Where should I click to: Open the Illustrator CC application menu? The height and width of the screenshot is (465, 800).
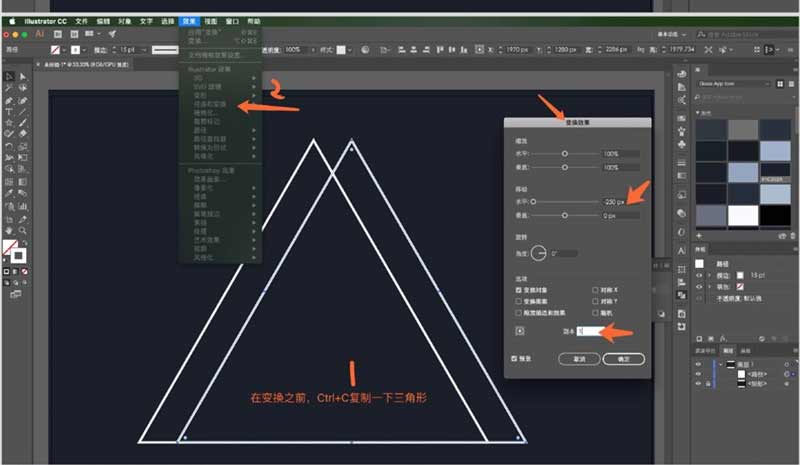click(45, 21)
